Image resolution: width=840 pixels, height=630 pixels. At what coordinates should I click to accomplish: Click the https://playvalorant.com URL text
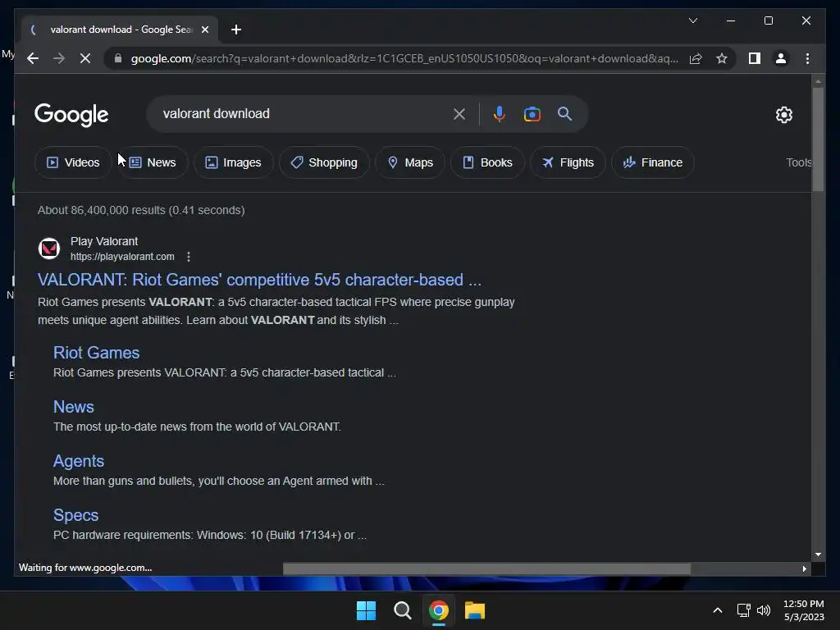coord(122,257)
